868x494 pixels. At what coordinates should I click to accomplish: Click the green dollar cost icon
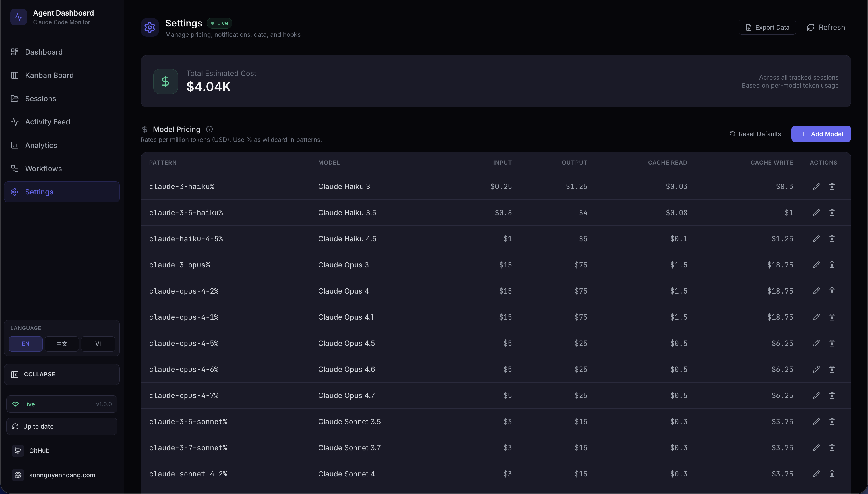[x=165, y=82]
